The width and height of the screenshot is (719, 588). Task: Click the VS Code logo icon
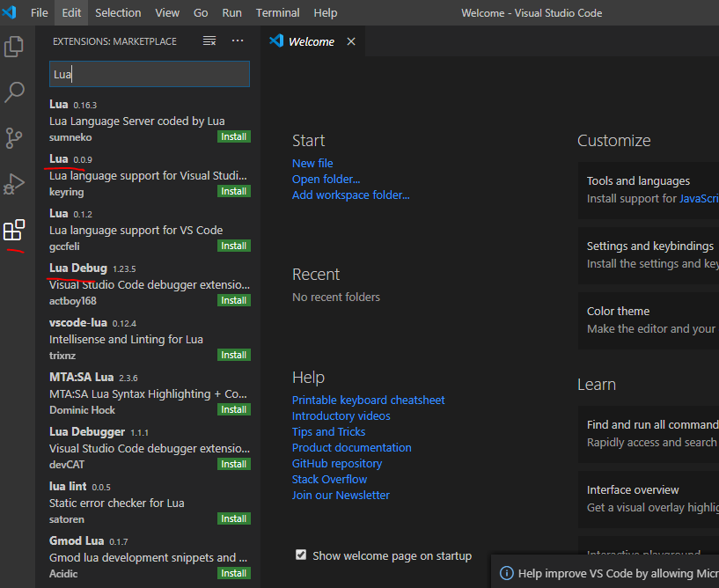coord(9,12)
